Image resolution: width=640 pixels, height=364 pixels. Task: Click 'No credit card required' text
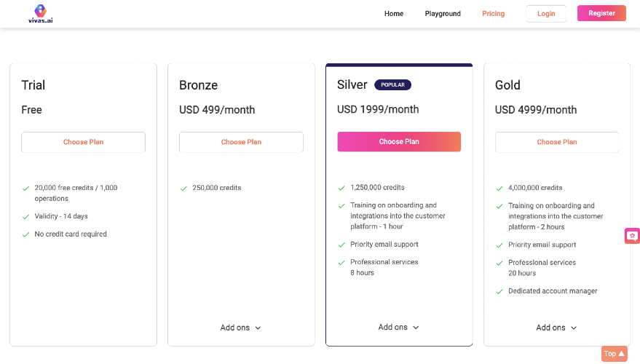[x=71, y=234]
